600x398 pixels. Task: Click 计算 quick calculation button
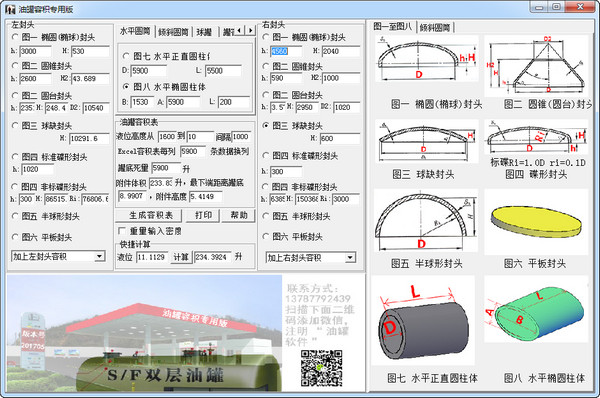tap(181, 257)
